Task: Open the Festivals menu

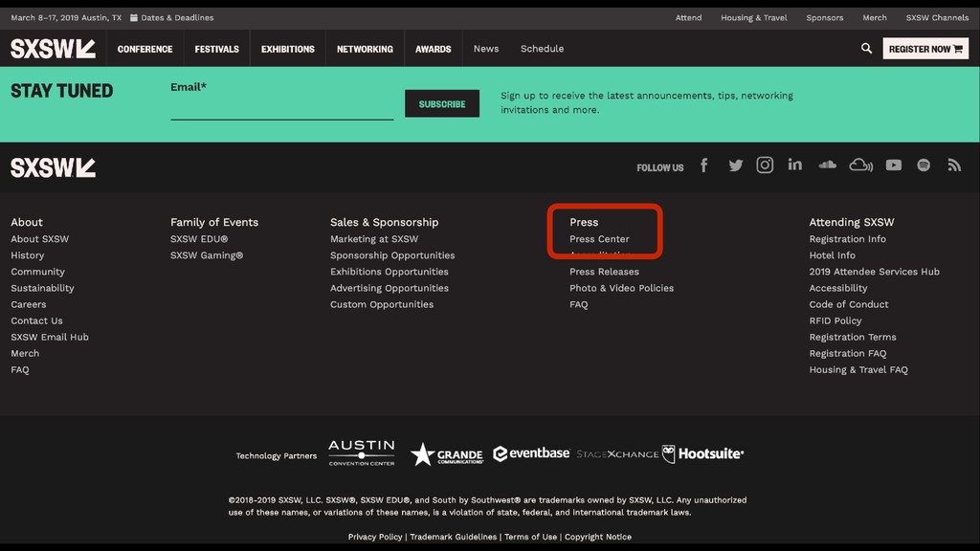Action: tap(217, 49)
